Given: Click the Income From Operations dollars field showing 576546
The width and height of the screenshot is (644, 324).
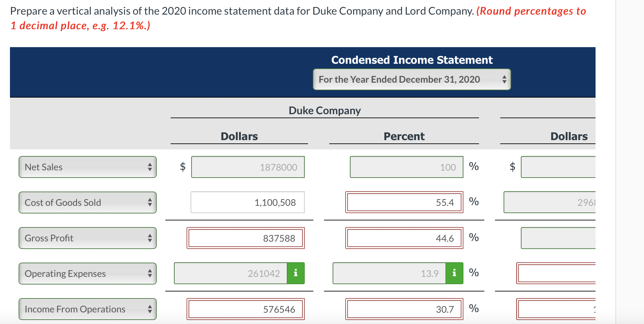Looking at the screenshot, I should pyautogui.click(x=246, y=309).
